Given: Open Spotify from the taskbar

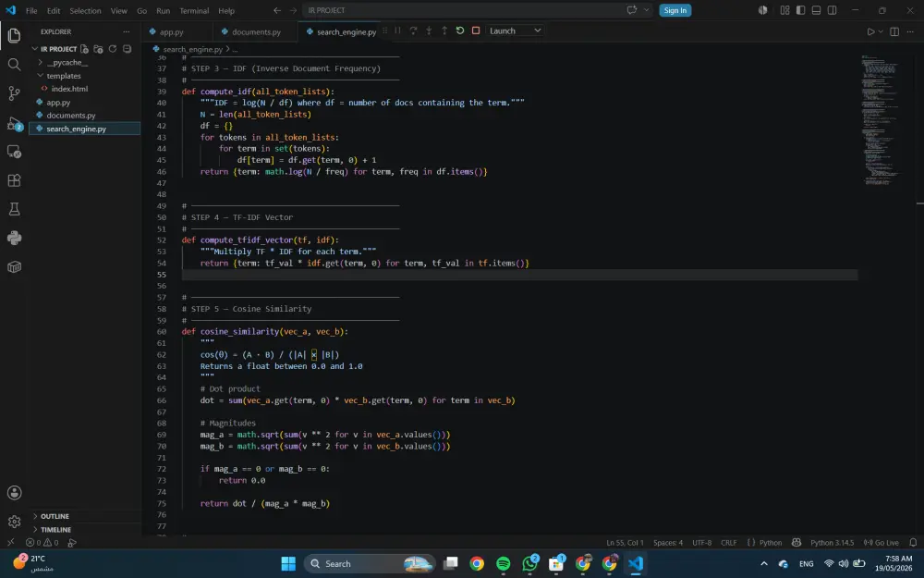Looking at the screenshot, I should (504, 564).
